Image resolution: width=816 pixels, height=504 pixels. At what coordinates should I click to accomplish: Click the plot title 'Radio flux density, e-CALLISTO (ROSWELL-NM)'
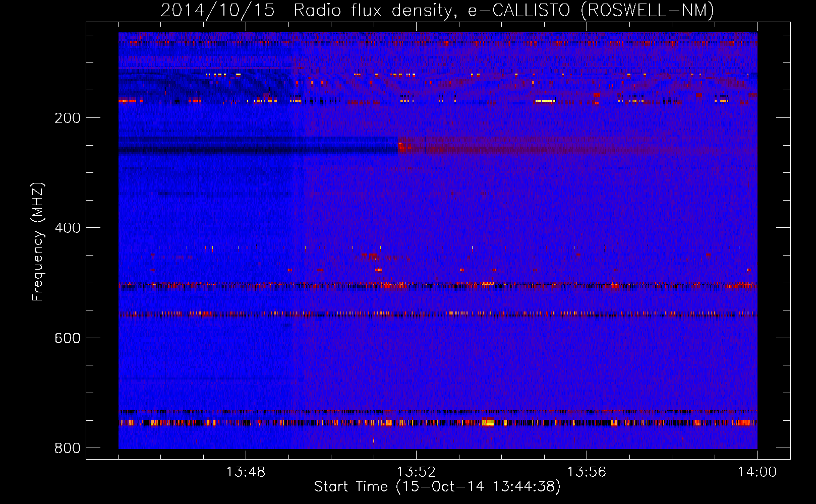click(x=504, y=11)
